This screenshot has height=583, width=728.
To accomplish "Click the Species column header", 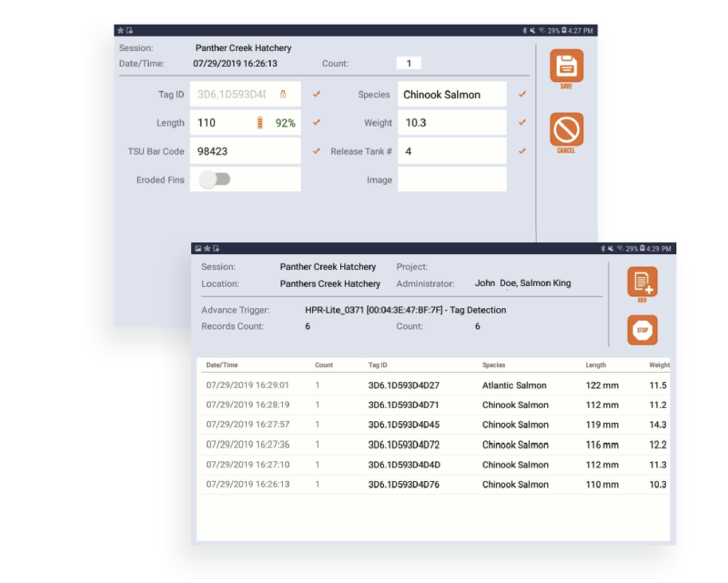I will (494, 366).
